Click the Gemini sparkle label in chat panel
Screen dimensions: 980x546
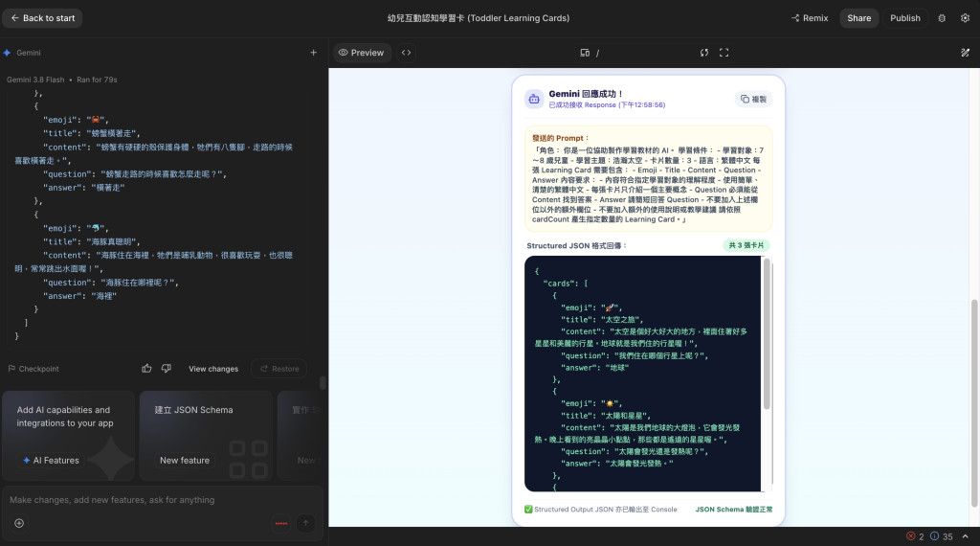point(22,53)
